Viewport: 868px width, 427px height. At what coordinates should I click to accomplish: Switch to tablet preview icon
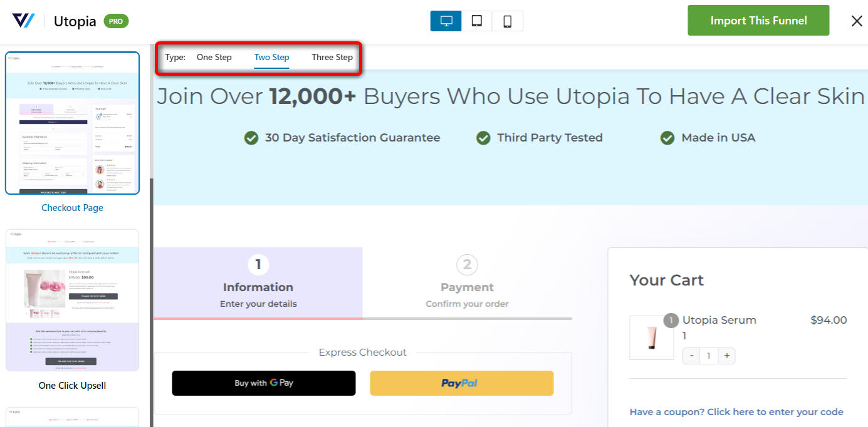(477, 21)
